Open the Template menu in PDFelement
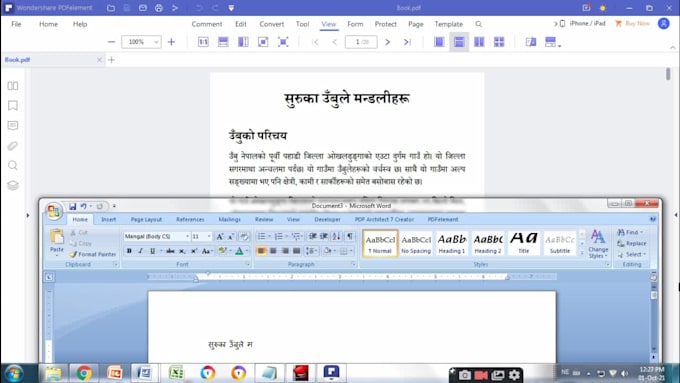 pos(448,24)
